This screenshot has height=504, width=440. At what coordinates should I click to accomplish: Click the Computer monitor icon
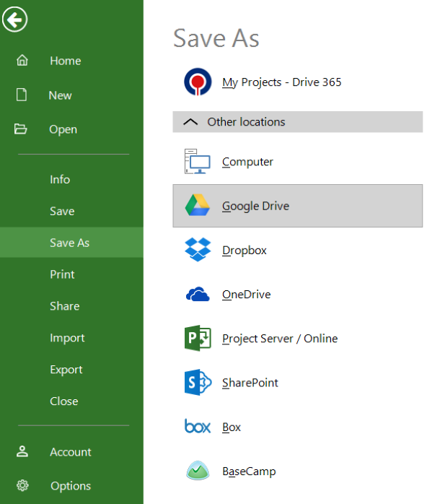click(198, 161)
